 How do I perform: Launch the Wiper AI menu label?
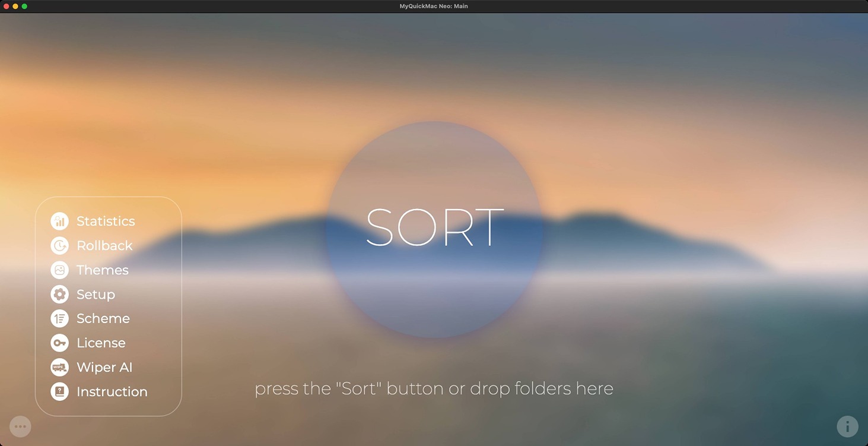[x=104, y=368]
